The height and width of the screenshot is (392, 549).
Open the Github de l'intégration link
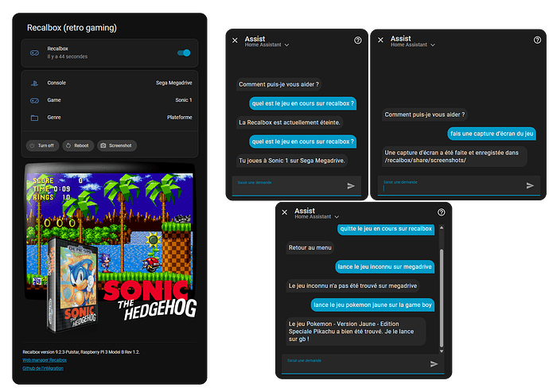tap(43, 368)
